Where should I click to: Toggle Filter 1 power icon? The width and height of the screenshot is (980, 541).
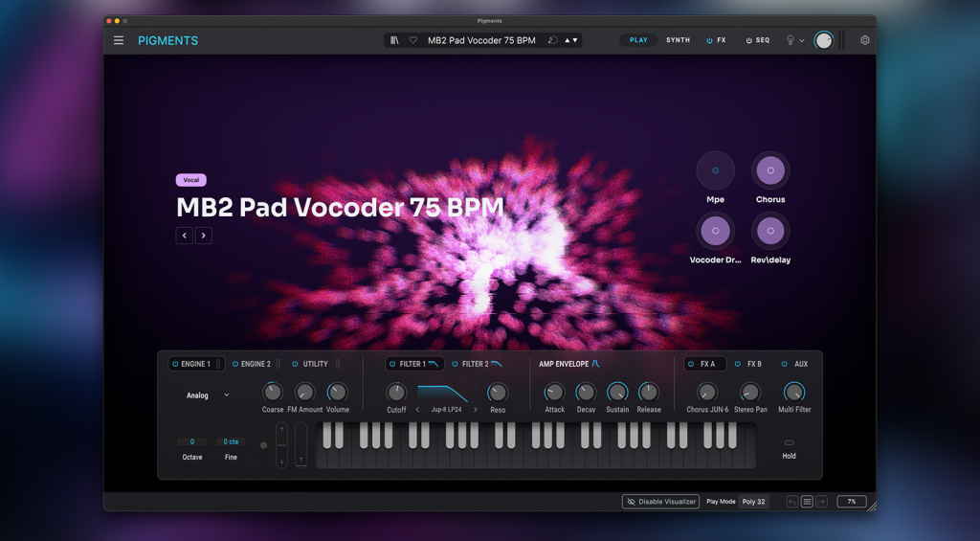coord(392,364)
